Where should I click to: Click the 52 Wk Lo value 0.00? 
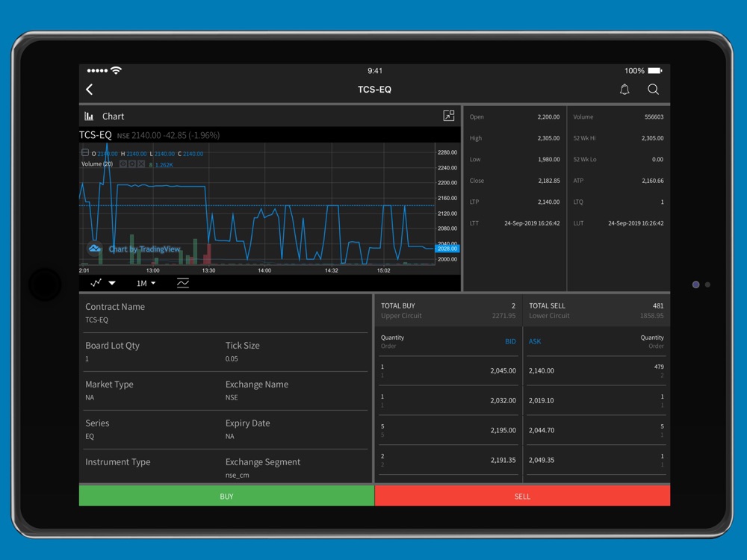point(657,160)
